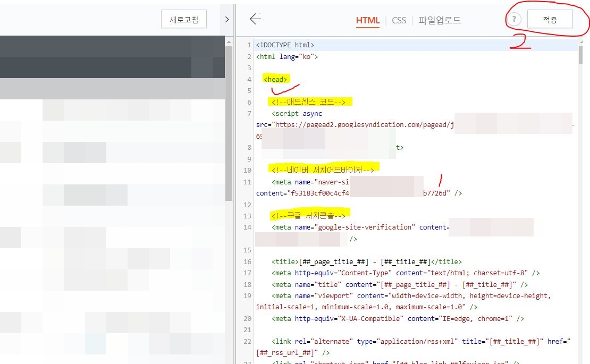This screenshot has height=364, width=590.
Task: Click the script async line
Action: pos(297,113)
